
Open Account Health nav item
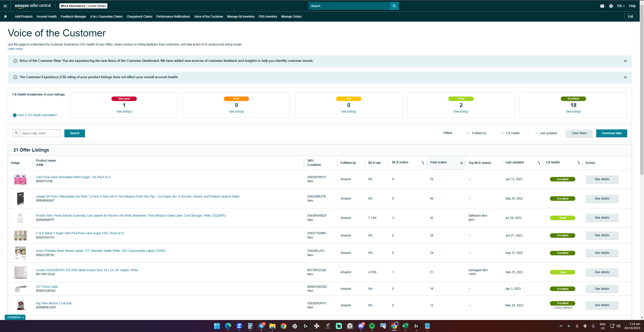pyautogui.click(x=47, y=17)
